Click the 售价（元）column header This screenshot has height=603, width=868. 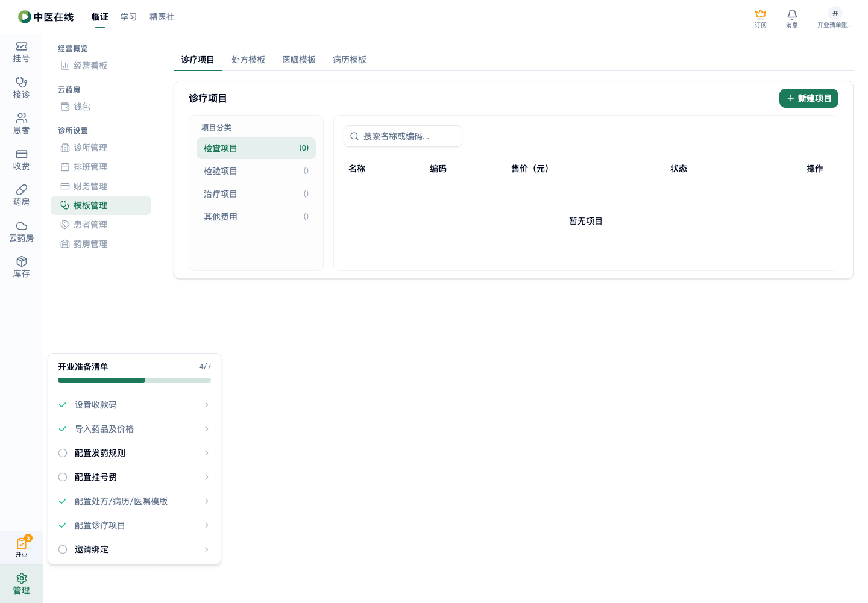pos(530,169)
